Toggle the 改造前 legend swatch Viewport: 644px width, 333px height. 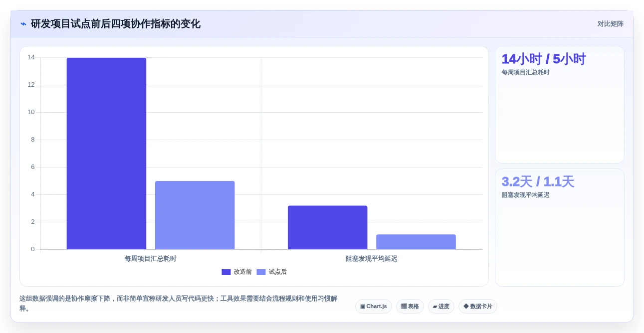(226, 272)
